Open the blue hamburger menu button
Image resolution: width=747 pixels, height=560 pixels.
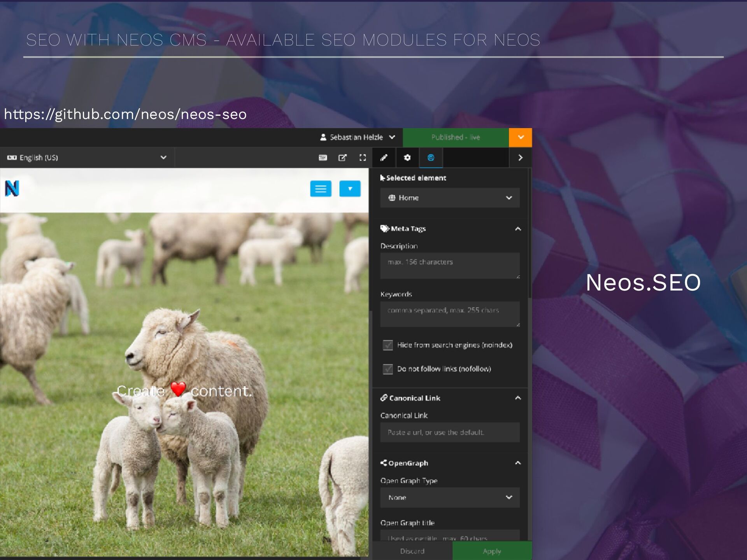pyautogui.click(x=321, y=189)
